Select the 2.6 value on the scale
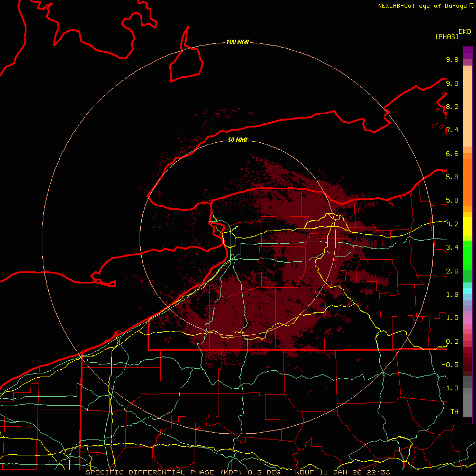 click(x=452, y=271)
